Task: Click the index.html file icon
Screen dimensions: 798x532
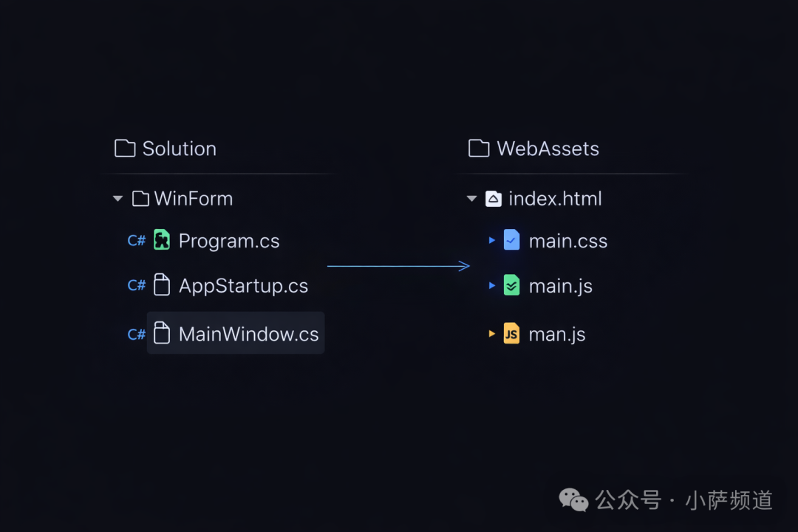Action: click(494, 199)
